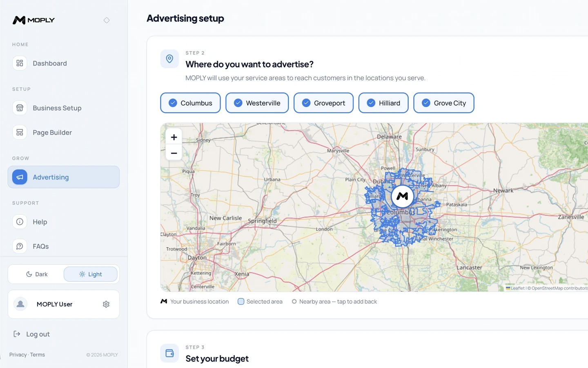Click the 'Advertising setup' page title
The height and width of the screenshot is (368, 588).
click(185, 18)
